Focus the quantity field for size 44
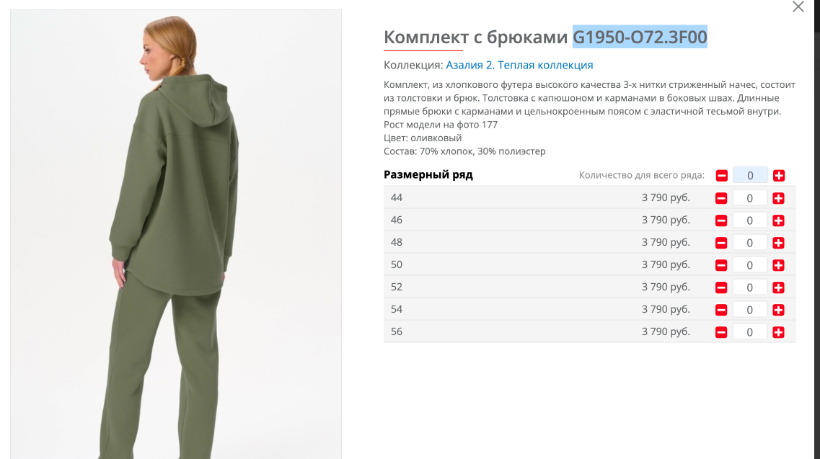Image resolution: width=820 pixels, height=459 pixels. pos(749,198)
